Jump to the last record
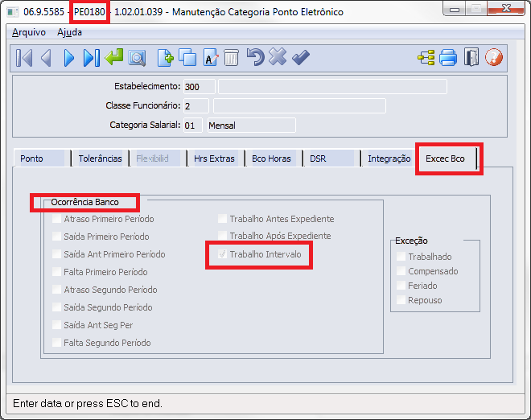531x420 pixels. click(92, 58)
